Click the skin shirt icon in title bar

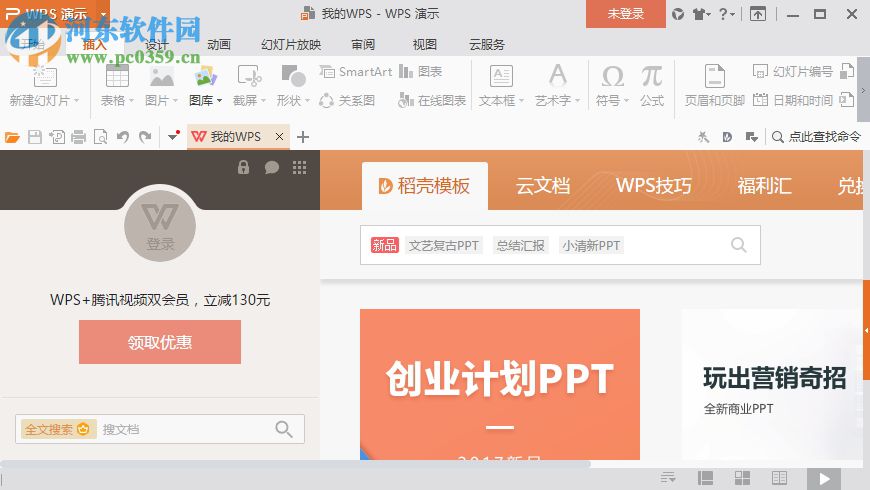(x=699, y=14)
